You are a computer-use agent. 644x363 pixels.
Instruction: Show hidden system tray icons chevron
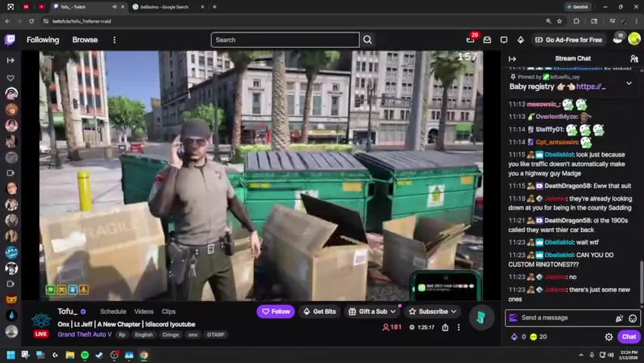pos(581,355)
